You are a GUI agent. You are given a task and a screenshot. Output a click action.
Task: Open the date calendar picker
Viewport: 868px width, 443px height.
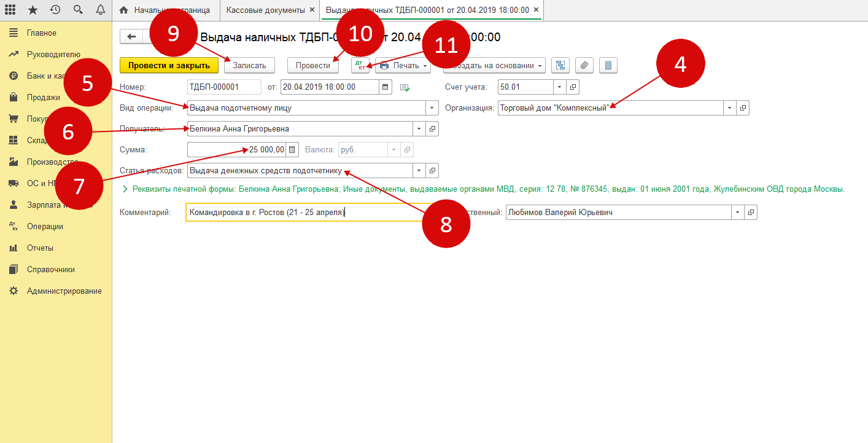[386, 87]
